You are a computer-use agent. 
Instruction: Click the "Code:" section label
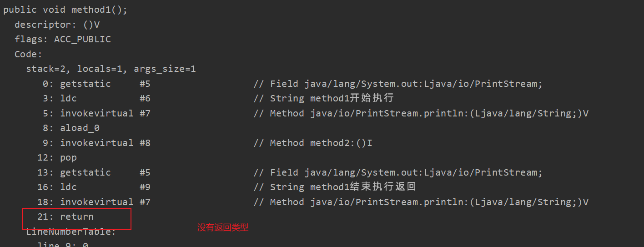(28, 54)
